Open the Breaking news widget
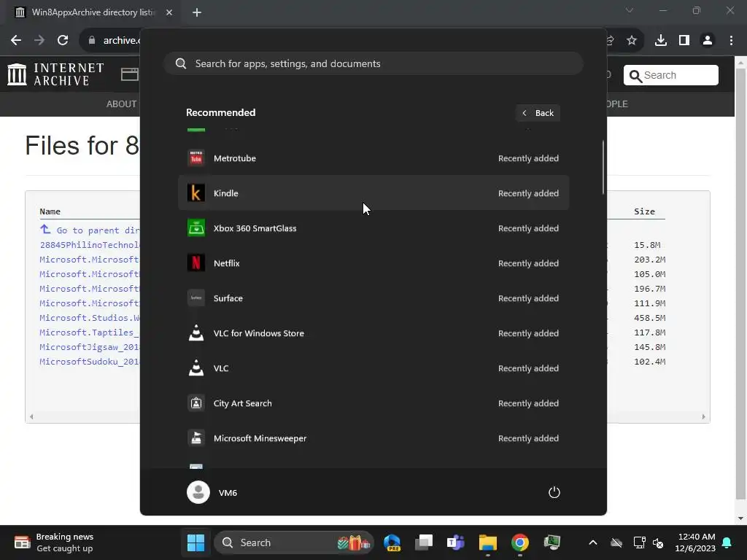This screenshot has width=747, height=560. click(x=54, y=542)
